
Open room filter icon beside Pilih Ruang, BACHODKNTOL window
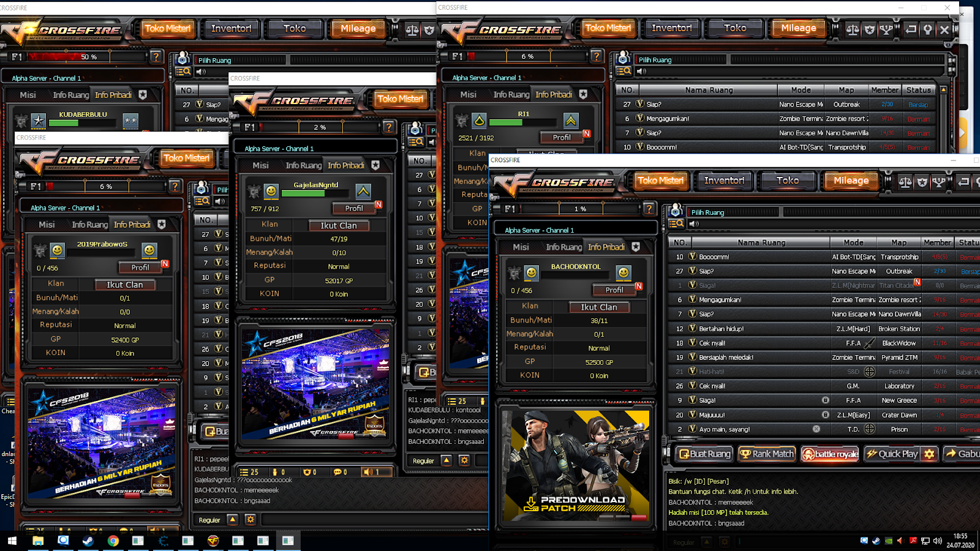coord(676,211)
